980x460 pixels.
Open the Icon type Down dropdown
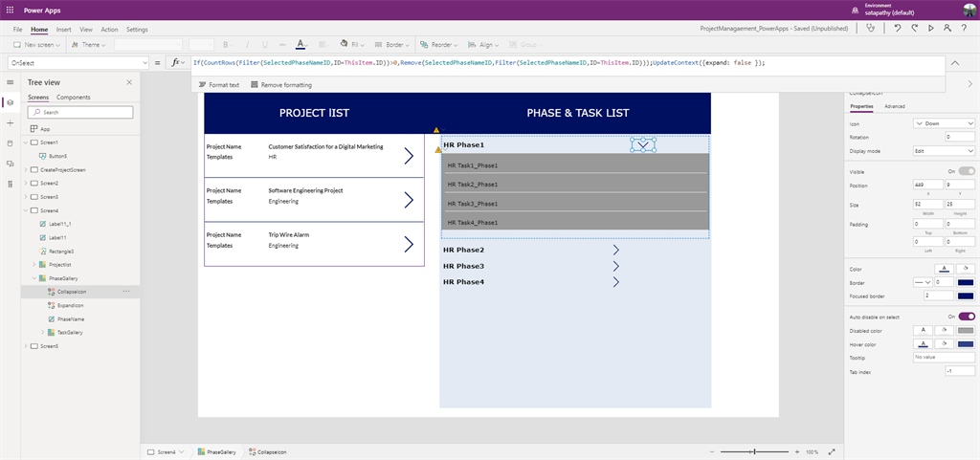944,123
